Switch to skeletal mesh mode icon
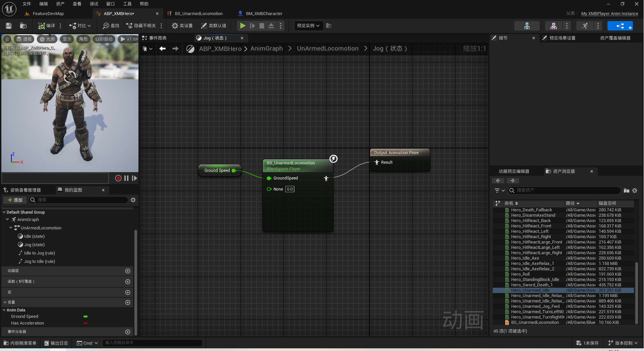 click(553, 26)
